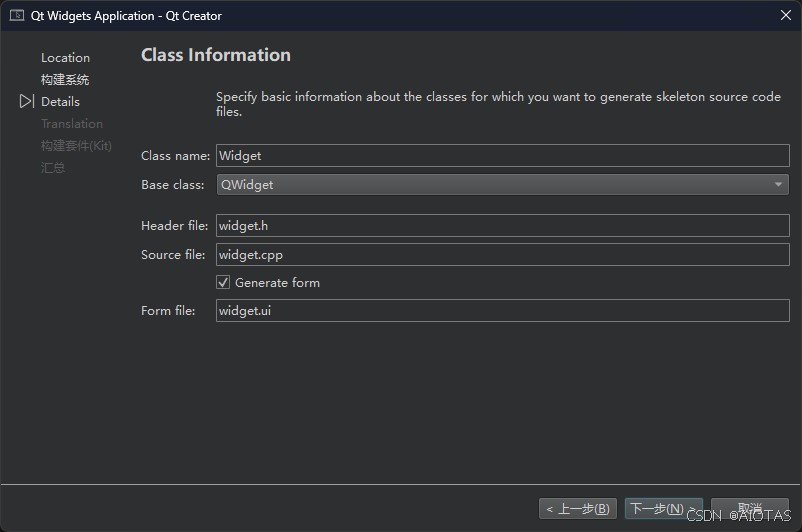The height and width of the screenshot is (532, 802).
Task: Click the Qt Creator window icon in title bar
Action: 17,15
